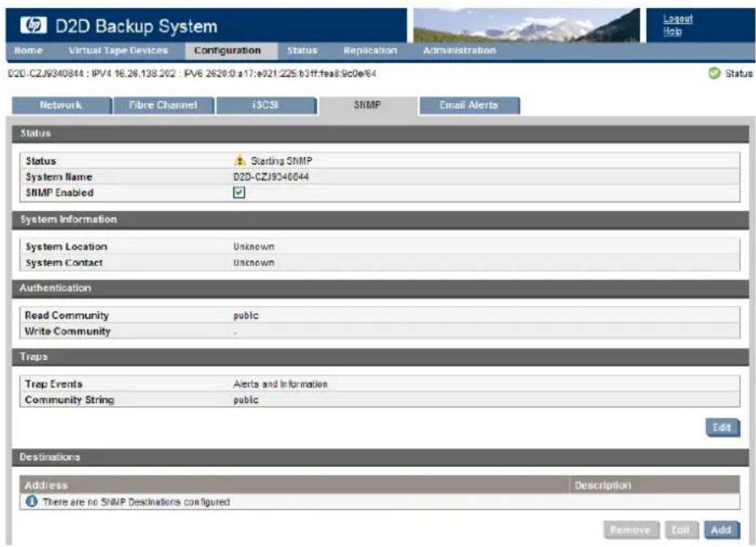Switch to the Email Alerts tab
Image resolution: width=756 pixels, height=547 pixels.
[469, 105]
